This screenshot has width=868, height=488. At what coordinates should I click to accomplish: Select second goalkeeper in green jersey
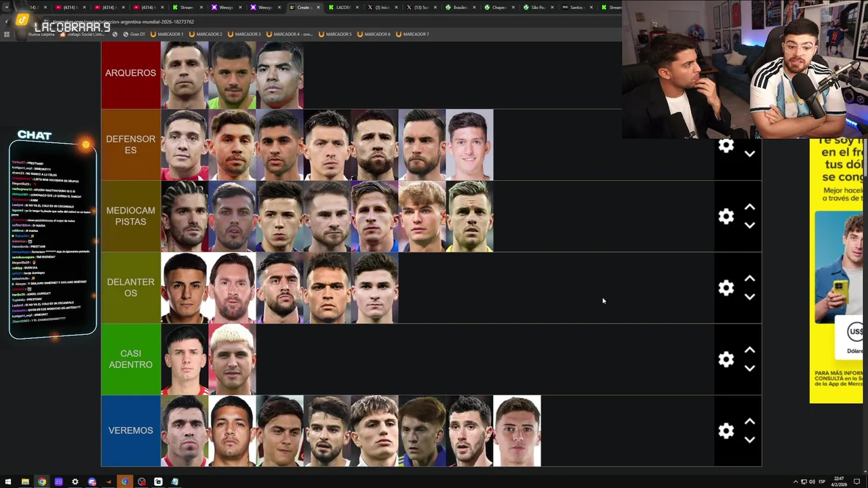(x=232, y=75)
